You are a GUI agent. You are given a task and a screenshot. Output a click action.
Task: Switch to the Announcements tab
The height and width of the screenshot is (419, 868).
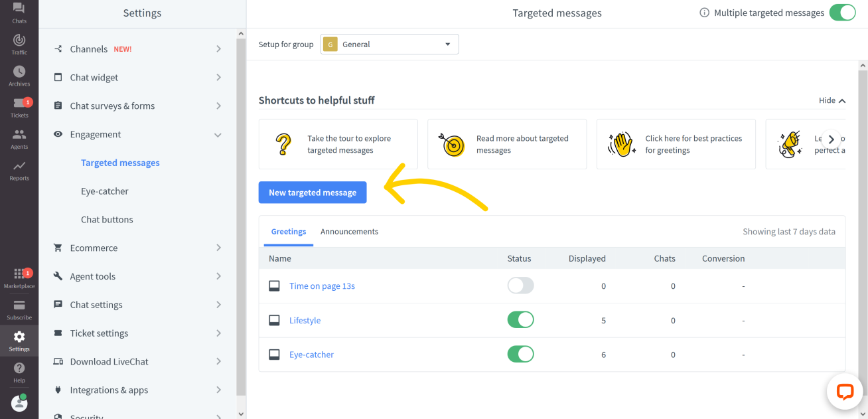(349, 232)
